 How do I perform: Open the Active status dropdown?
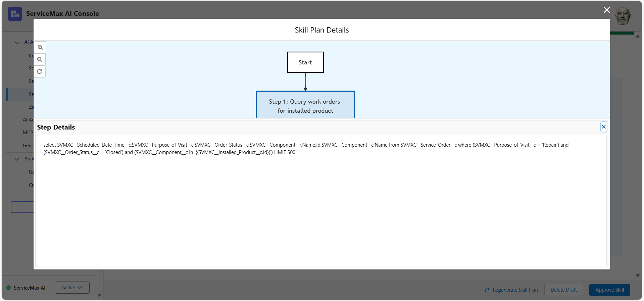pos(72,288)
